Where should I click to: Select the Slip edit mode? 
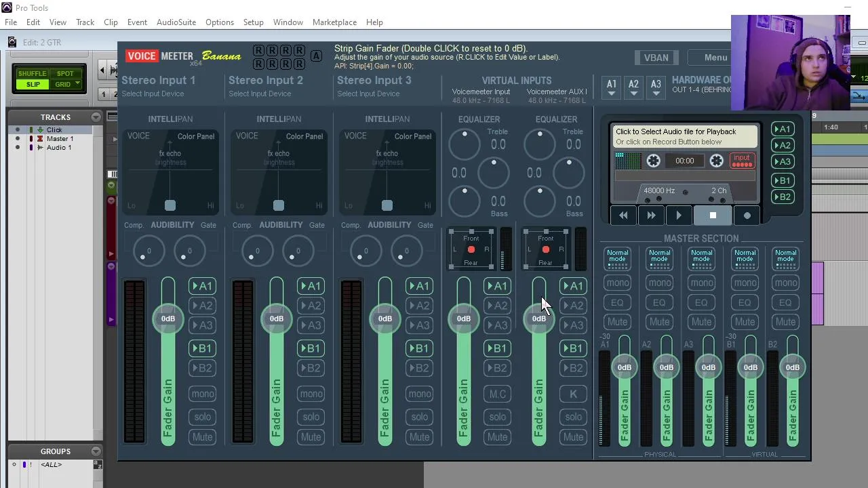(33, 84)
